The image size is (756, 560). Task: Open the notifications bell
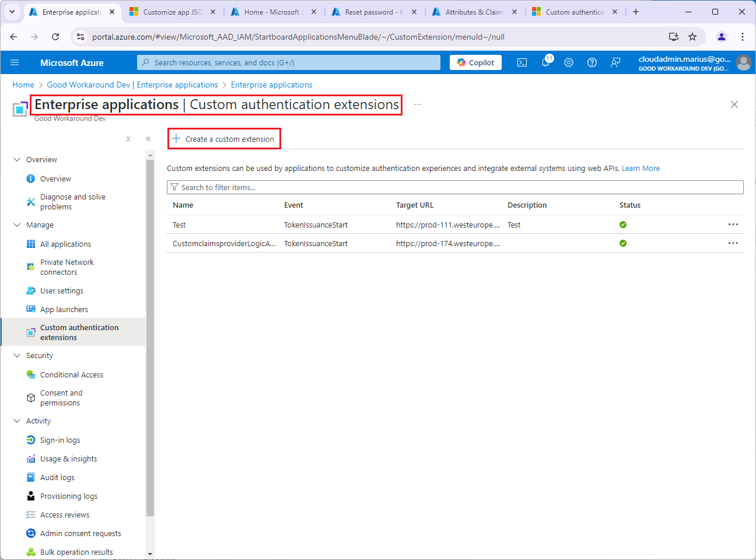(x=545, y=62)
